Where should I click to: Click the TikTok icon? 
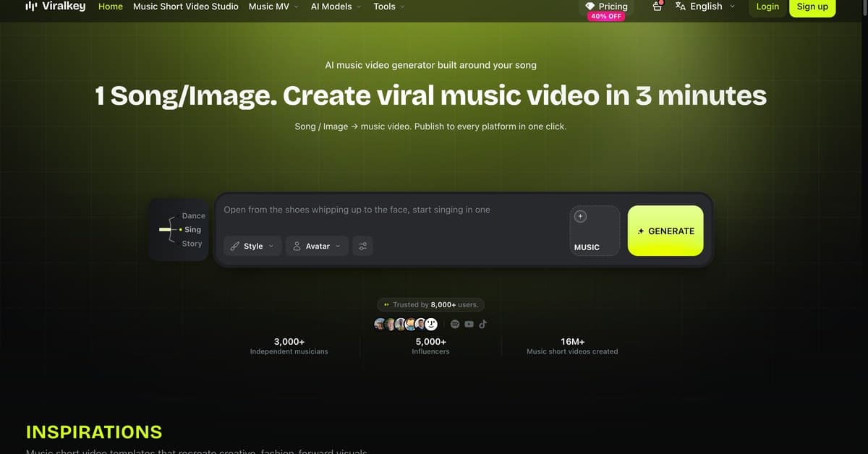click(x=482, y=324)
